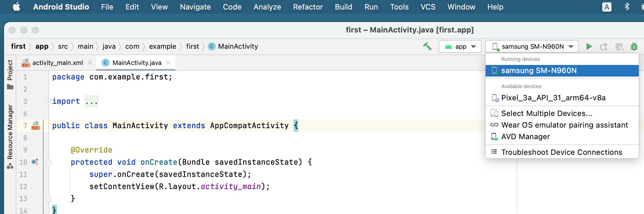Viewport: 644px width, 214px height.
Task: Open the Refactor menu
Action: [308, 7]
